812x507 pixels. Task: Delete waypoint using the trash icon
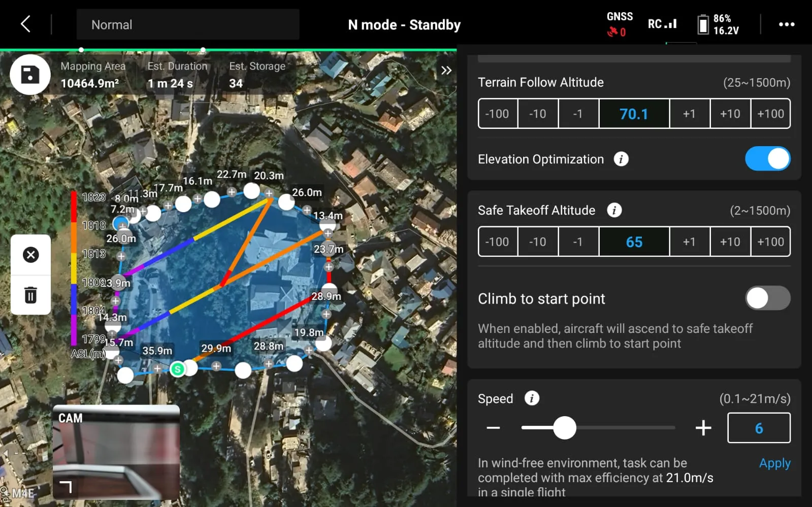pyautogui.click(x=30, y=295)
